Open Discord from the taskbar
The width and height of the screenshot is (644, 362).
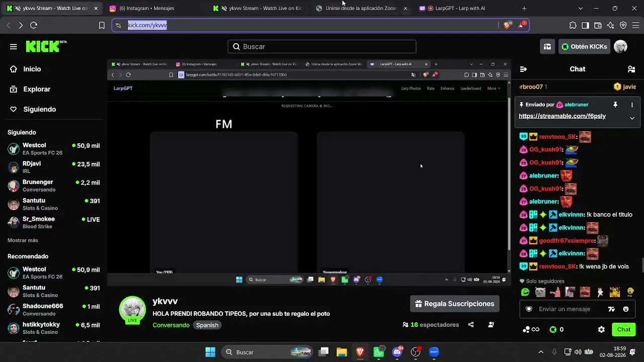click(x=397, y=352)
